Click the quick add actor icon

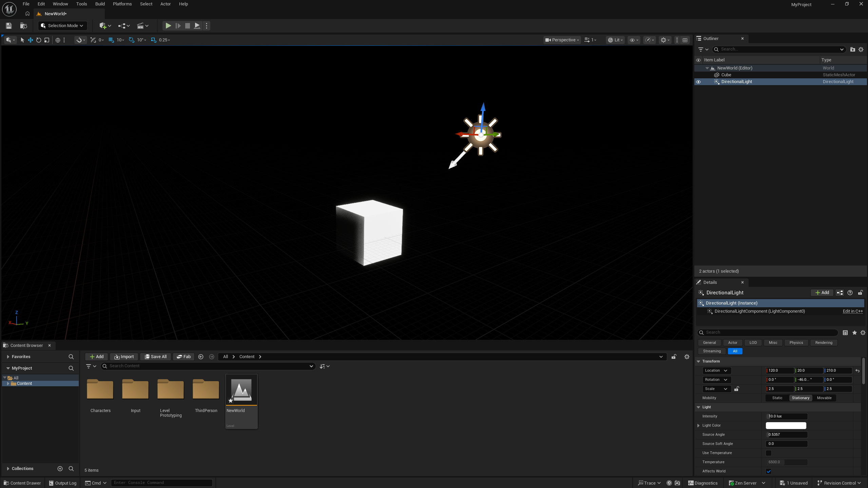(103, 26)
